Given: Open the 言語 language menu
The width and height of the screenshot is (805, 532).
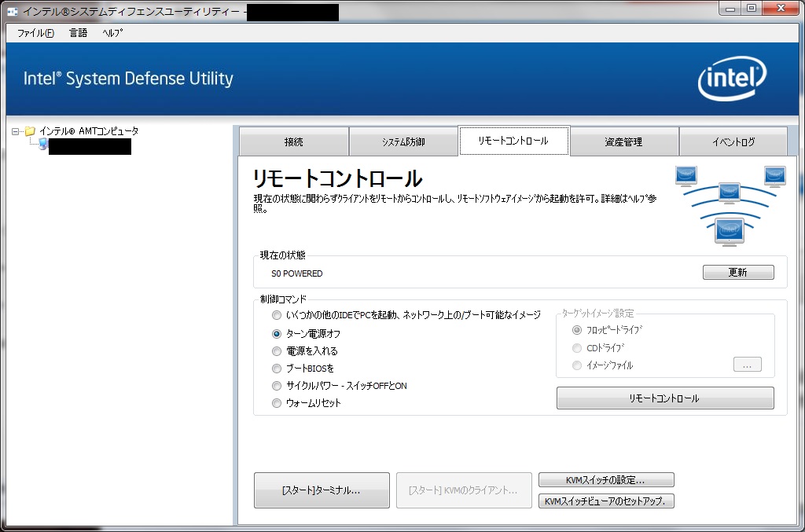Looking at the screenshot, I should [79, 33].
